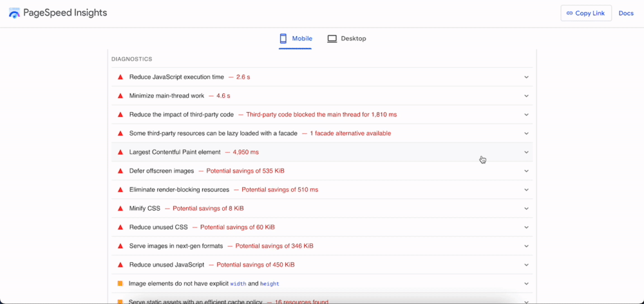This screenshot has height=304, width=644.
Task: Click the red warning triangle beside Minify CSS
Action: pos(120,209)
